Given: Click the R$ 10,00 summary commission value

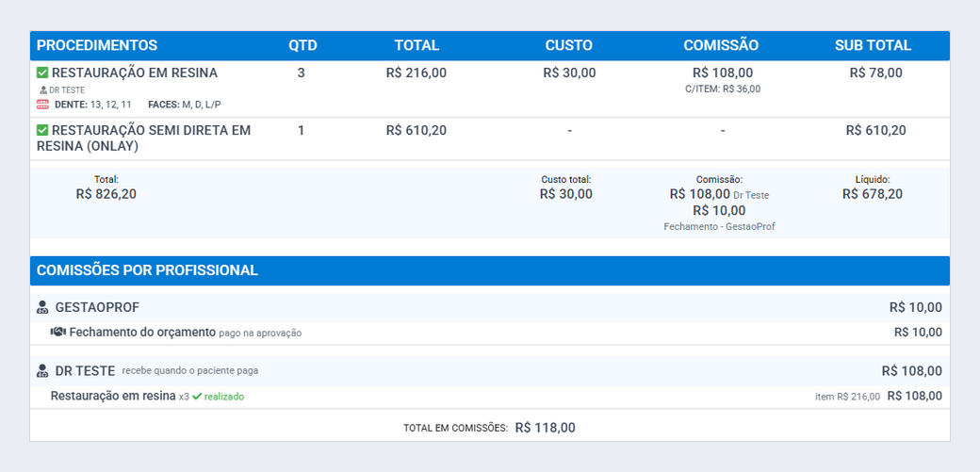Looking at the screenshot, I should [x=719, y=211].
